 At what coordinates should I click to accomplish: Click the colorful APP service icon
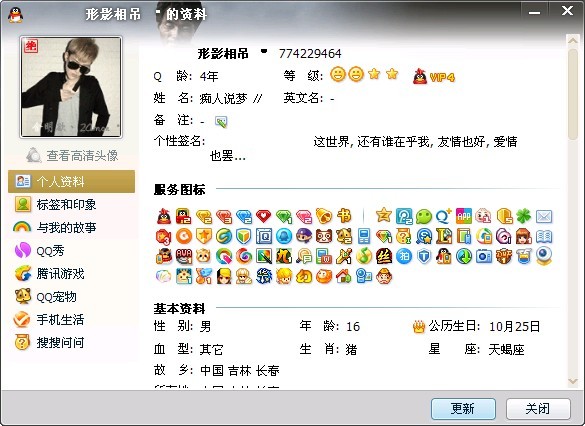click(464, 216)
